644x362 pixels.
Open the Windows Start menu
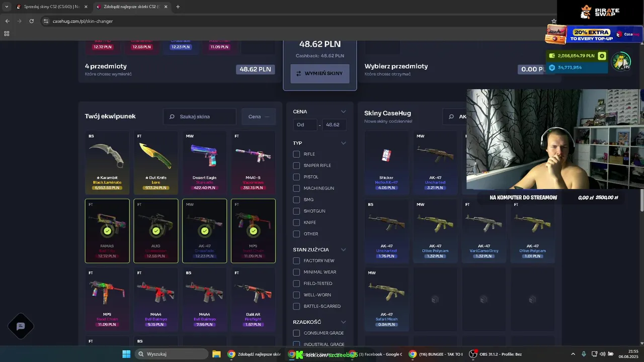[x=126, y=354]
